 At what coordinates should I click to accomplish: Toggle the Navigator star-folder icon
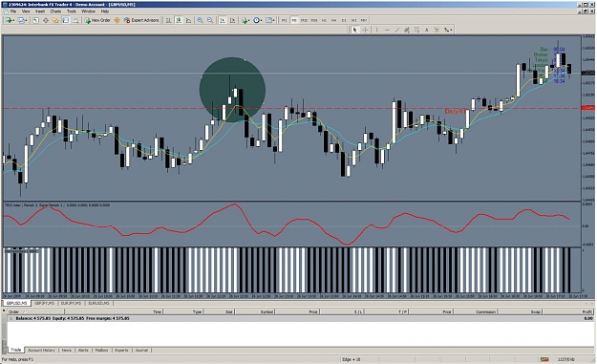point(55,20)
